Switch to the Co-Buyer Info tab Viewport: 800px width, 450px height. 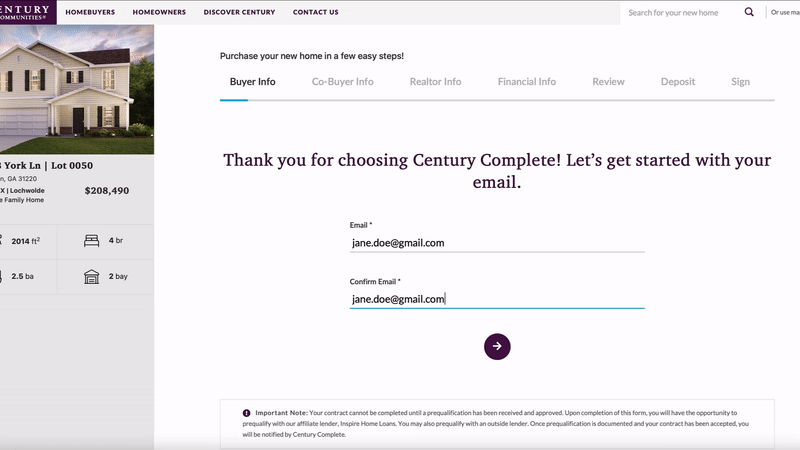point(342,82)
